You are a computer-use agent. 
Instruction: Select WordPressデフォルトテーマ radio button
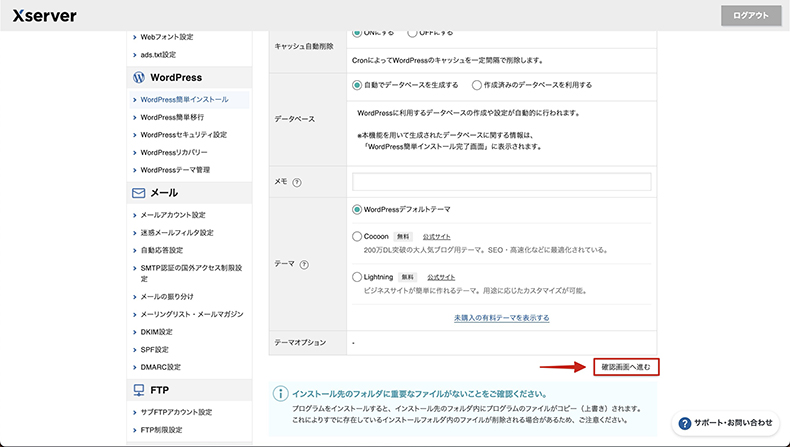[x=357, y=209]
